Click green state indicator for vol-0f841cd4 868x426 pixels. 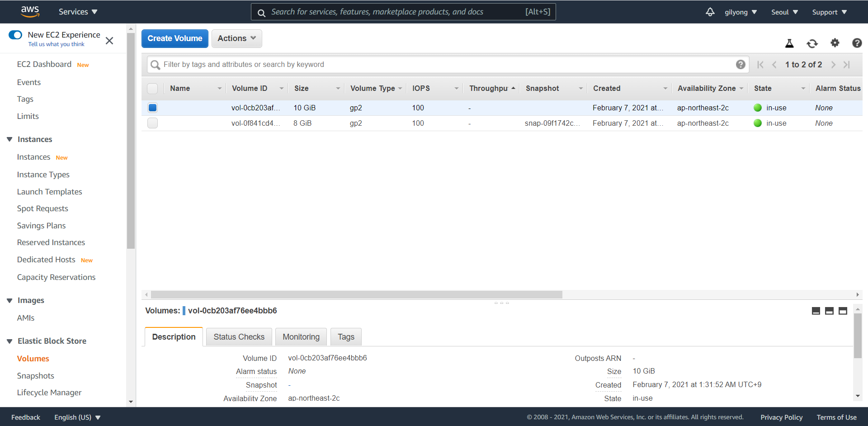coord(758,123)
